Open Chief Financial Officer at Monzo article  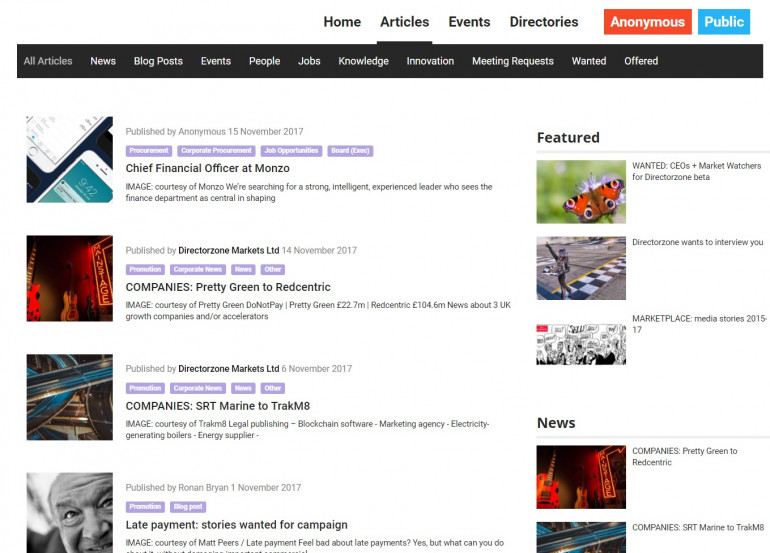(207, 168)
